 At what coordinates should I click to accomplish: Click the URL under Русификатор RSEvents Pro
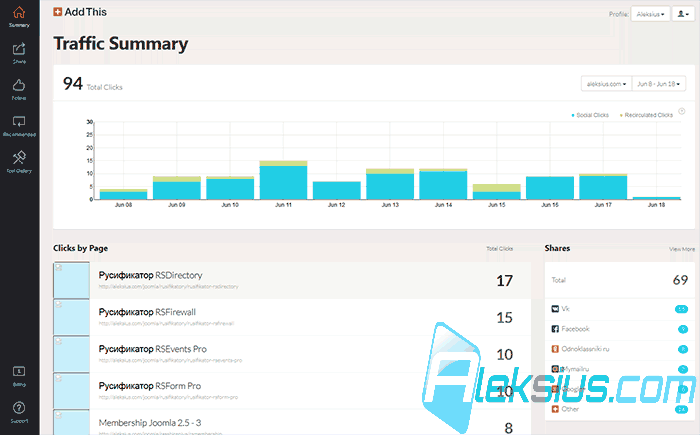pyautogui.click(x=170, y=360)
